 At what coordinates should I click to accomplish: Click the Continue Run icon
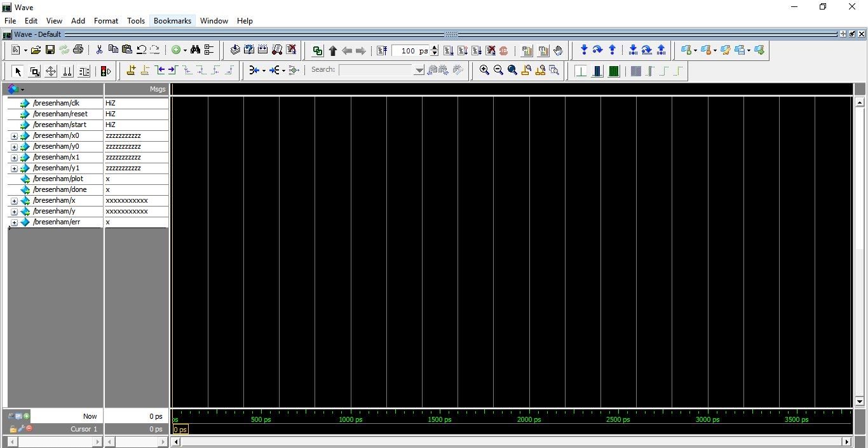click(x=462, y=51)
